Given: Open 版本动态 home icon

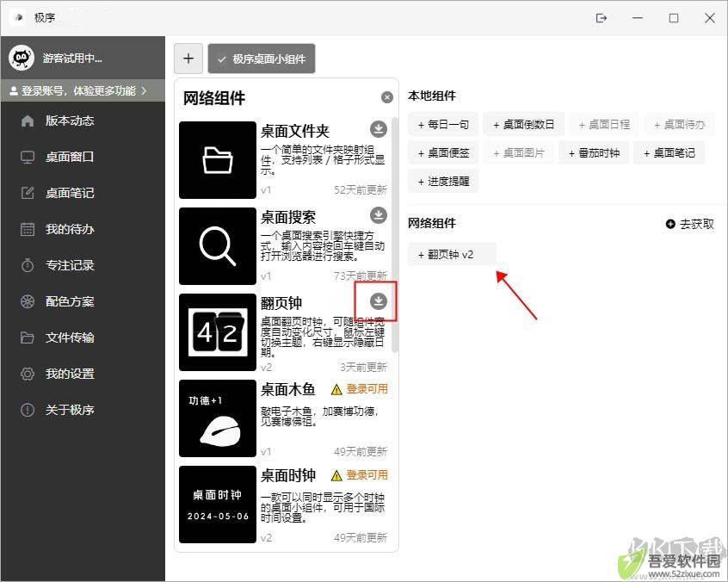Looking at the screenshot, I should 28,121.
